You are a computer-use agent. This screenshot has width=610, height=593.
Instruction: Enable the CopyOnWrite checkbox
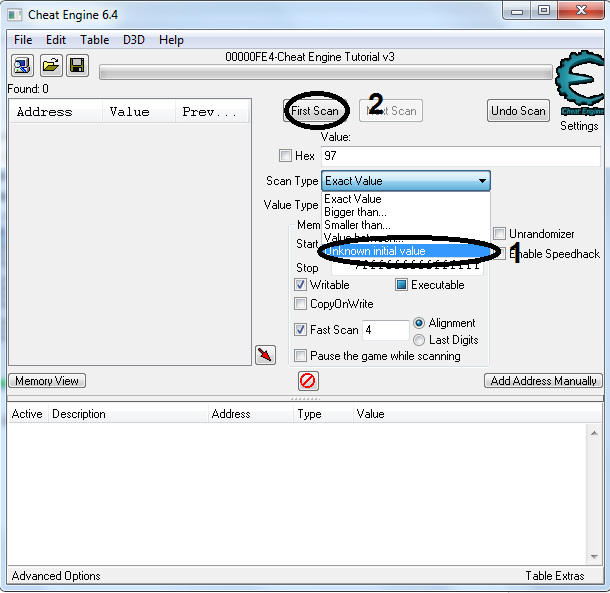coord(300,304)
